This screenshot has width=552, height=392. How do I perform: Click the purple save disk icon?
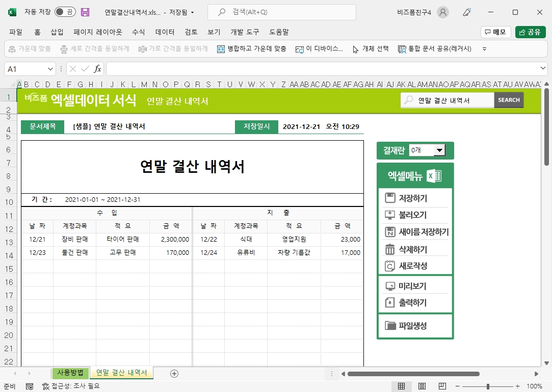point(85,12)
